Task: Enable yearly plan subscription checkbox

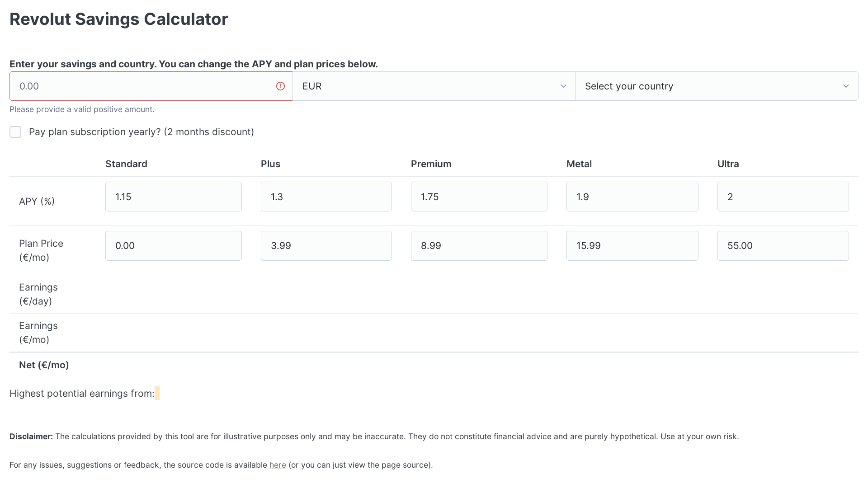Action: 15,132
